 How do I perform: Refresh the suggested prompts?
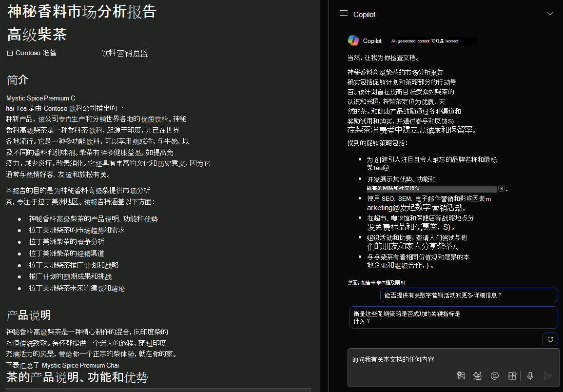click(x=550, y=339)
